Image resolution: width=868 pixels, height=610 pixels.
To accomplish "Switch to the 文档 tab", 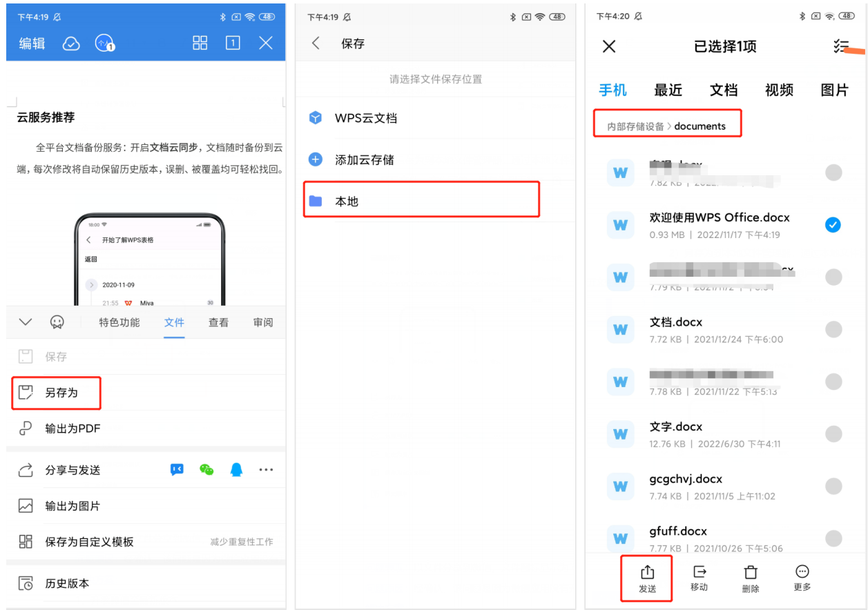I will [x=724, y=90].
